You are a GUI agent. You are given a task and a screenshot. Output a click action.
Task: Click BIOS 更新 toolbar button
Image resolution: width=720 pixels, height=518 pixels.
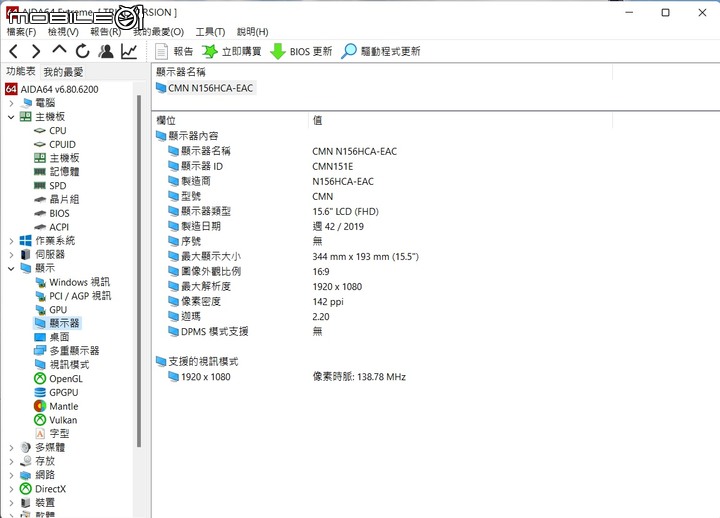coord(301,51)
